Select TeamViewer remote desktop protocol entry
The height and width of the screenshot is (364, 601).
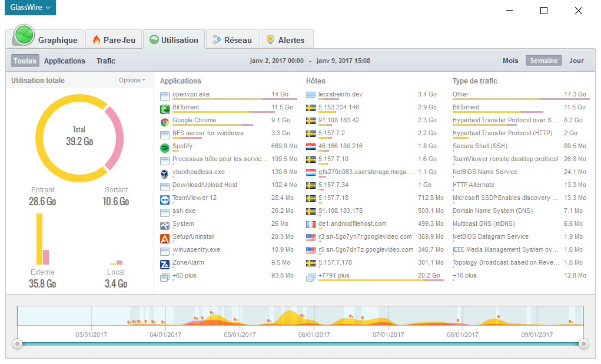(x=519, y=159)
